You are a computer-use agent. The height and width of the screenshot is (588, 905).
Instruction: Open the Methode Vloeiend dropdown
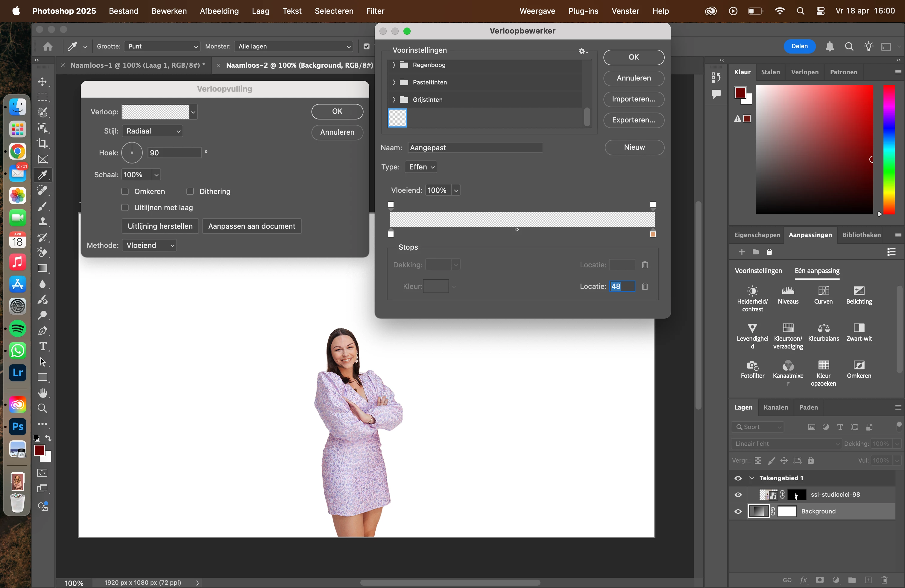point(150,246)
